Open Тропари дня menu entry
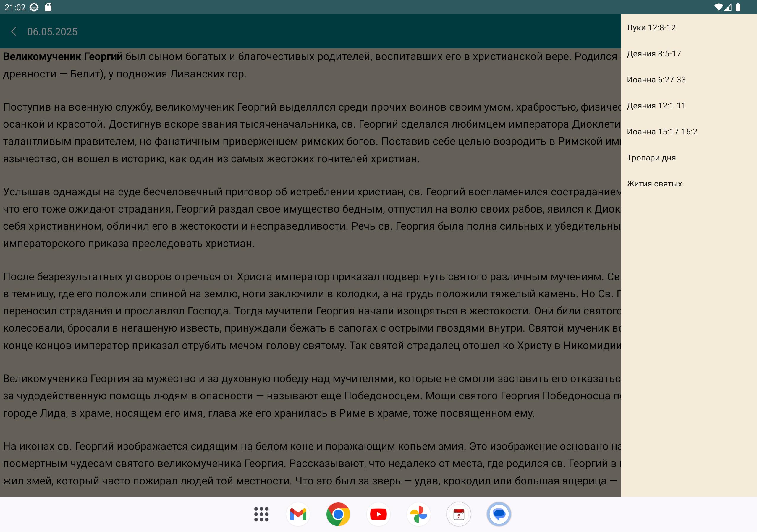 (x=651, y=158)
